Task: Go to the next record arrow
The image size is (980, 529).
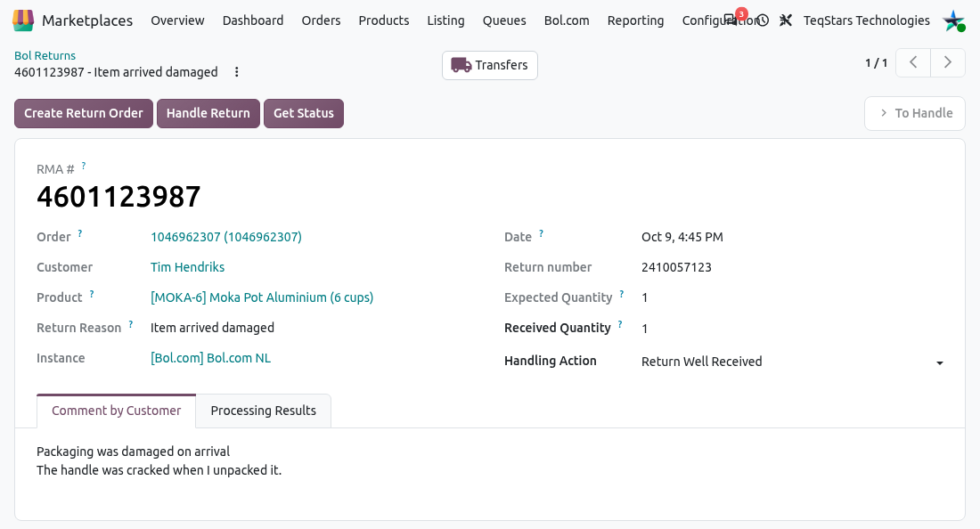Action: pyautogui.click(x=948, y=62)
